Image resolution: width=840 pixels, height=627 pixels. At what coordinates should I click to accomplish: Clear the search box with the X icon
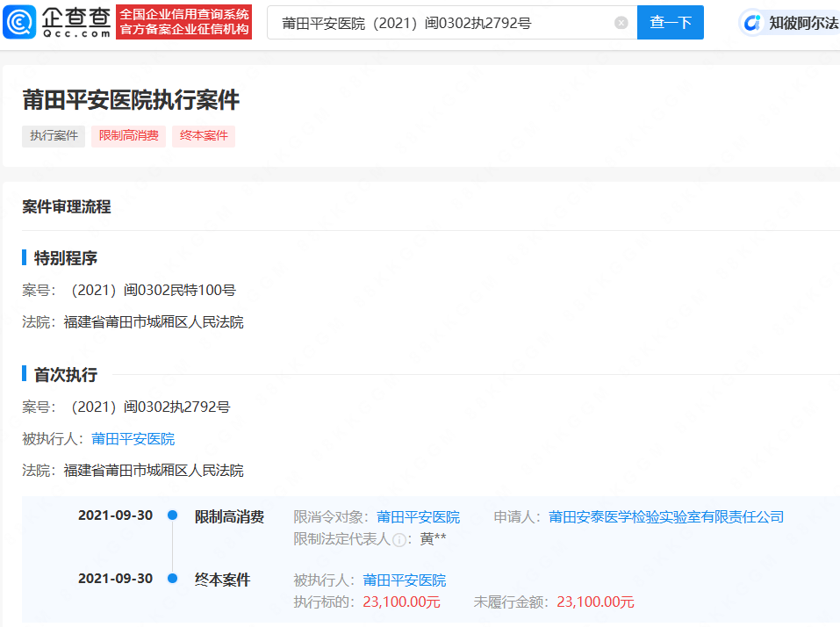[x=621, y=23]
